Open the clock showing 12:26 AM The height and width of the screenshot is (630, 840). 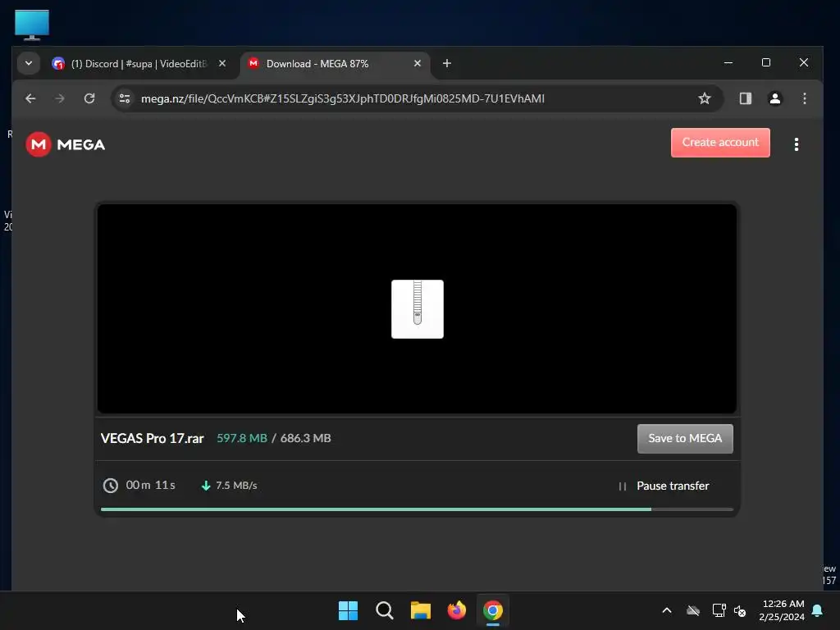(x=782, y=610)
